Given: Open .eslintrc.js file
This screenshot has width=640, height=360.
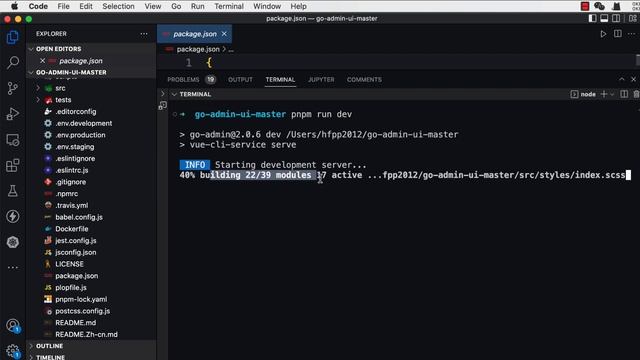Looking at the screenshot, I should 72,170.
